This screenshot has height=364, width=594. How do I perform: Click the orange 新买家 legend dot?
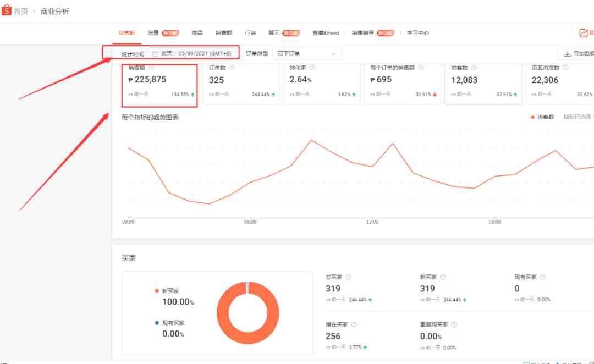[x=157, y=291]
